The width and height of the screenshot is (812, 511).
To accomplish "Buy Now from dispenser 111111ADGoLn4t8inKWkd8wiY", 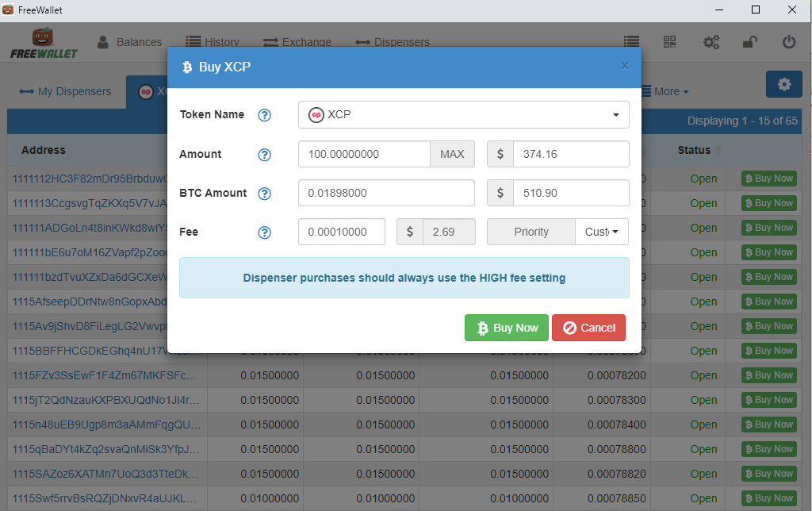I will [768, 228].
